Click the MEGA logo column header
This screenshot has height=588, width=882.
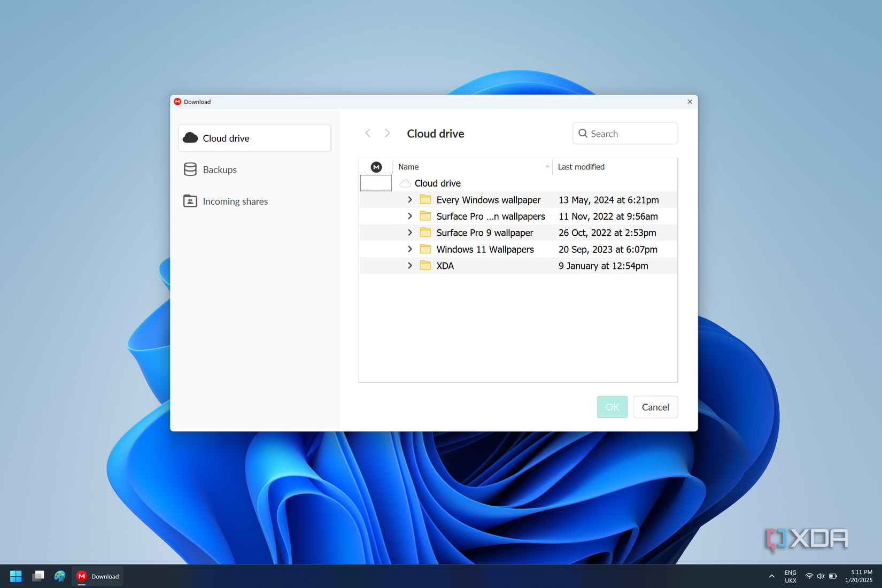pos(376,167)
